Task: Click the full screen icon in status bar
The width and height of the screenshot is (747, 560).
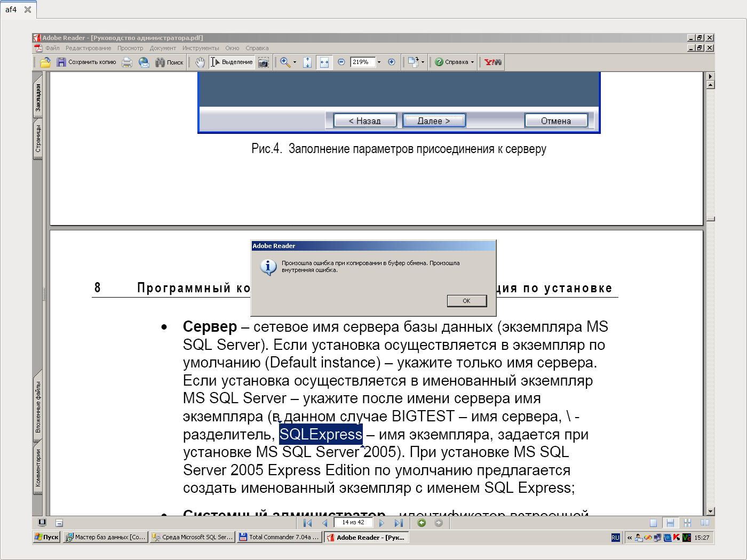Action: pos(42,523)
